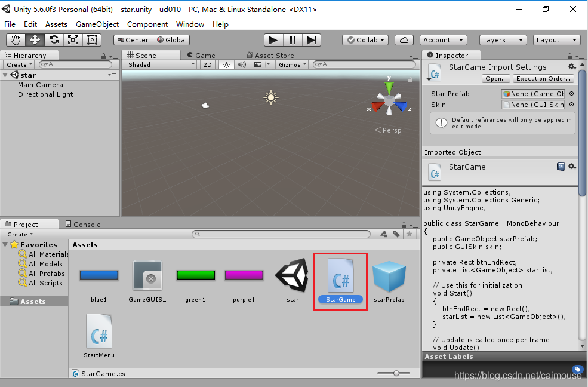Open the File menu
This screenshot has width=588, height=387.
(x=10, y=24)
